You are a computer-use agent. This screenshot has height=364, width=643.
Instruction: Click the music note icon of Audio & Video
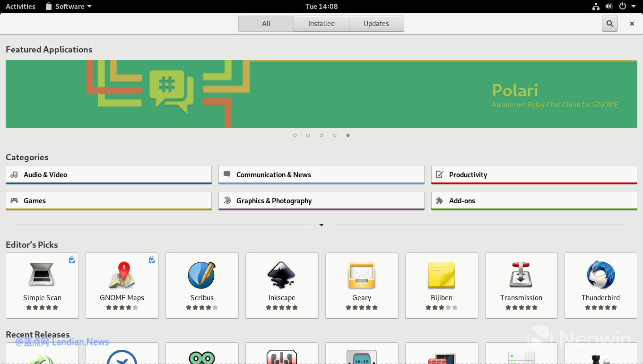coord(14,174)
